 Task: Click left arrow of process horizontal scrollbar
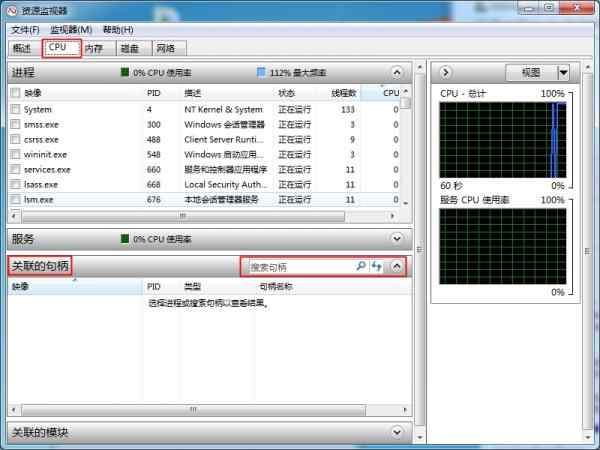(x=14, y=217)
